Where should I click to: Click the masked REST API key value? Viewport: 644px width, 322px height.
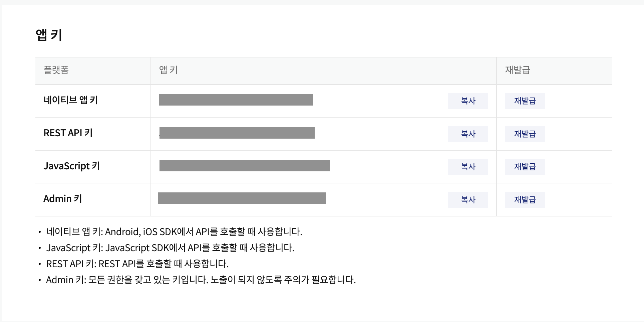237,133
